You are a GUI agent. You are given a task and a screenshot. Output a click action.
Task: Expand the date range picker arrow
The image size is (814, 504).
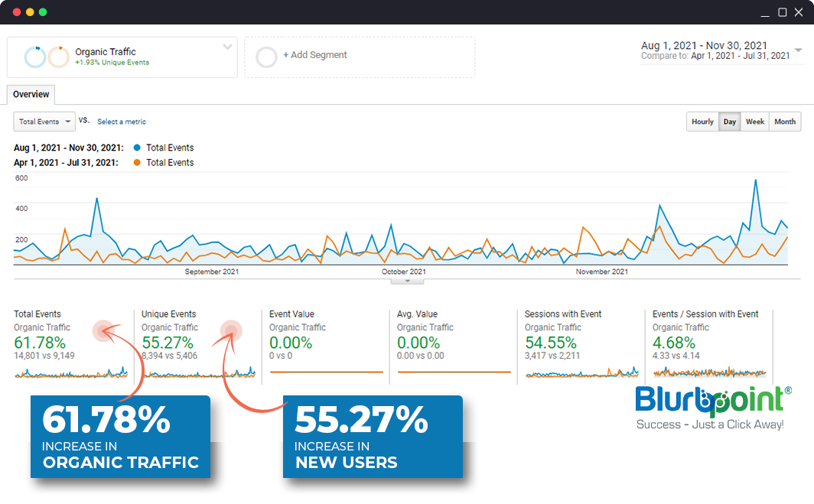tap(798, 50)
